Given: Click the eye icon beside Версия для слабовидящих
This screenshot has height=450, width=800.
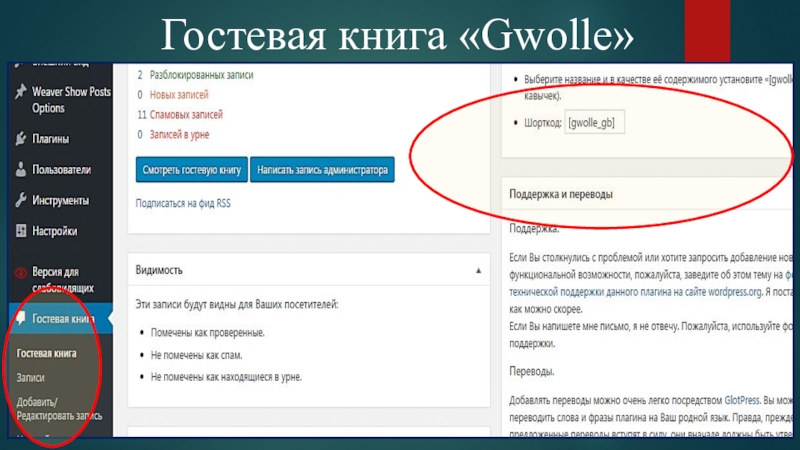Looking at the screenshot, I should pos(20,273).
